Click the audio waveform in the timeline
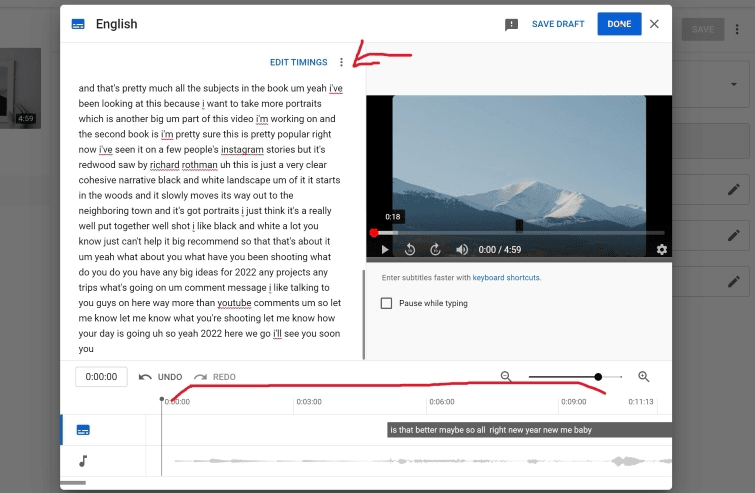 click(423, 461)
